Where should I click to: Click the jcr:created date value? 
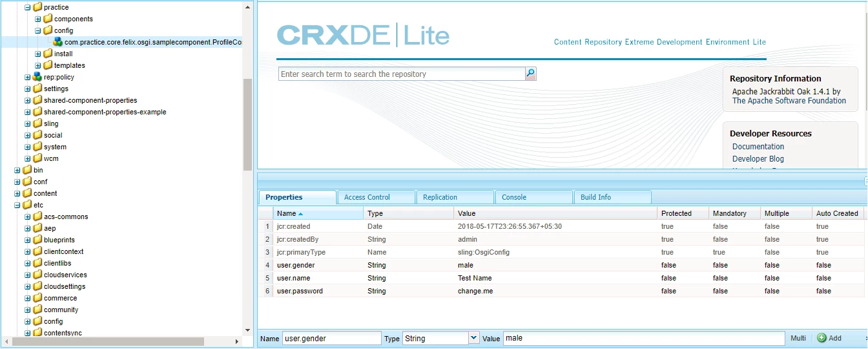coord(510,226)
